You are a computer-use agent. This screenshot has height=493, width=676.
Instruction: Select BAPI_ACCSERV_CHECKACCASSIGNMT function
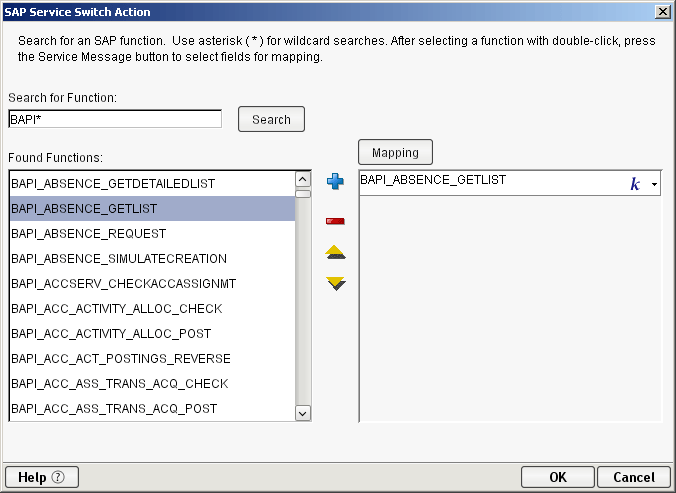point(152,284)
